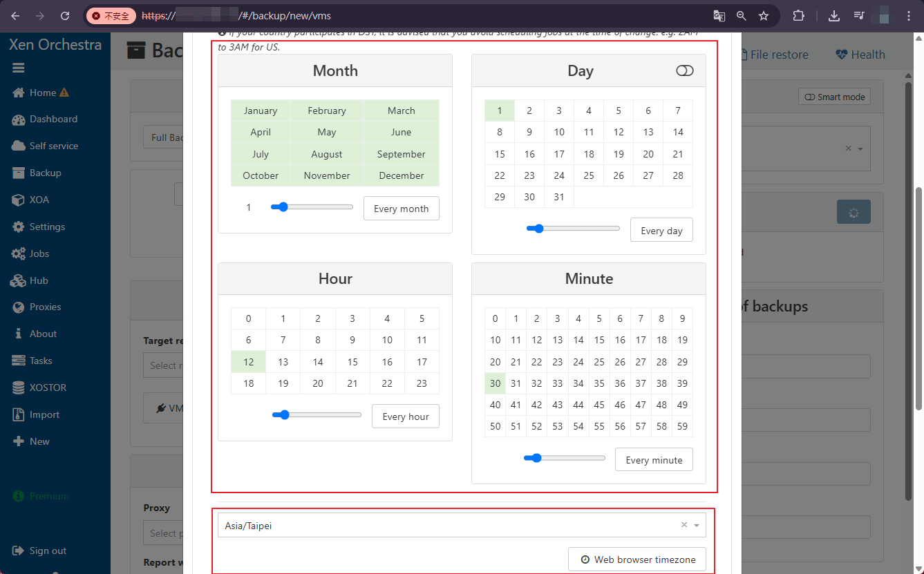Open Jobs in the sidebar
Image resolution: width=924 pixels, height=574 pixels.
(x=30, y=253)
